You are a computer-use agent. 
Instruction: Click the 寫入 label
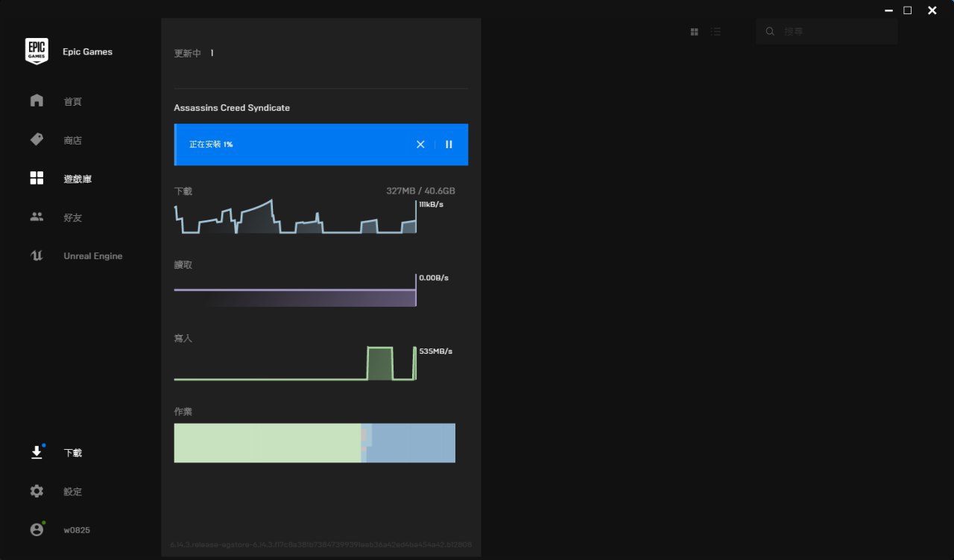[x=183, y=339]
